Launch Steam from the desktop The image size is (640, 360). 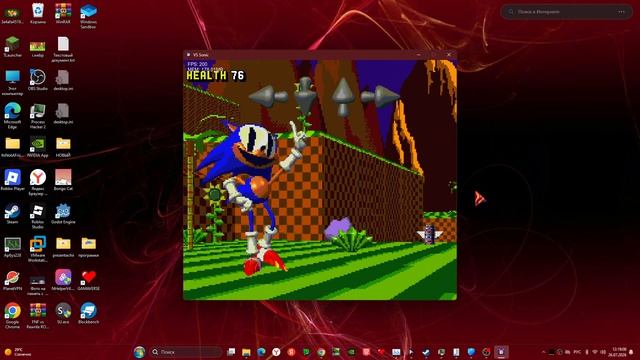pos(13,213)
